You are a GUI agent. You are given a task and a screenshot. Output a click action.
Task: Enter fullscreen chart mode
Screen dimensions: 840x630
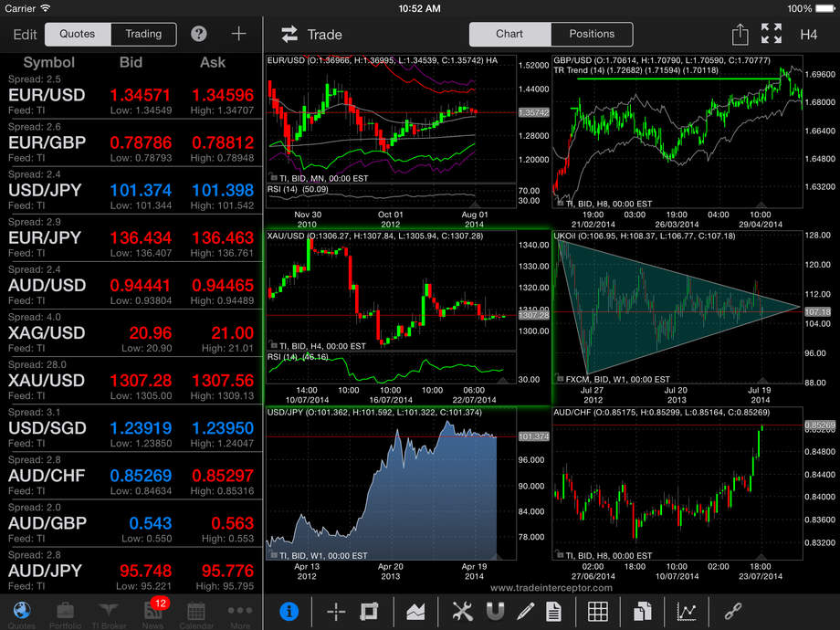pyautogui.click(x=772, y=34)
